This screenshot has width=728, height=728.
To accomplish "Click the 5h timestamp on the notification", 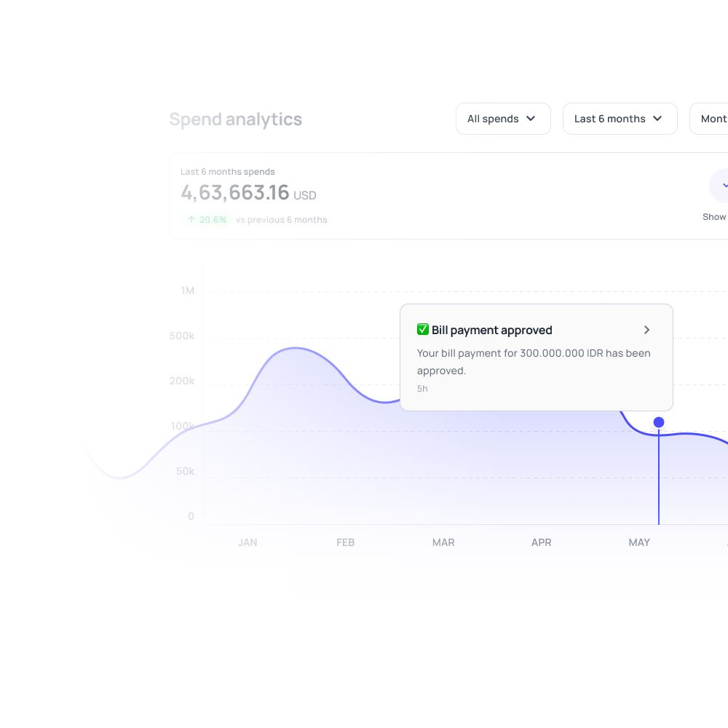I will tap(422, 388).
